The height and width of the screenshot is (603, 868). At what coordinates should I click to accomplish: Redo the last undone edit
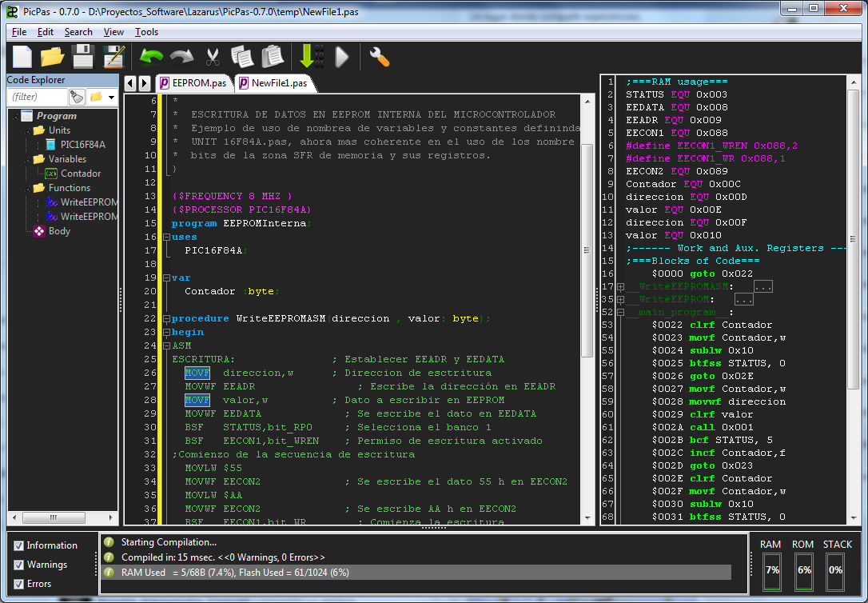[x=181, y=57]
